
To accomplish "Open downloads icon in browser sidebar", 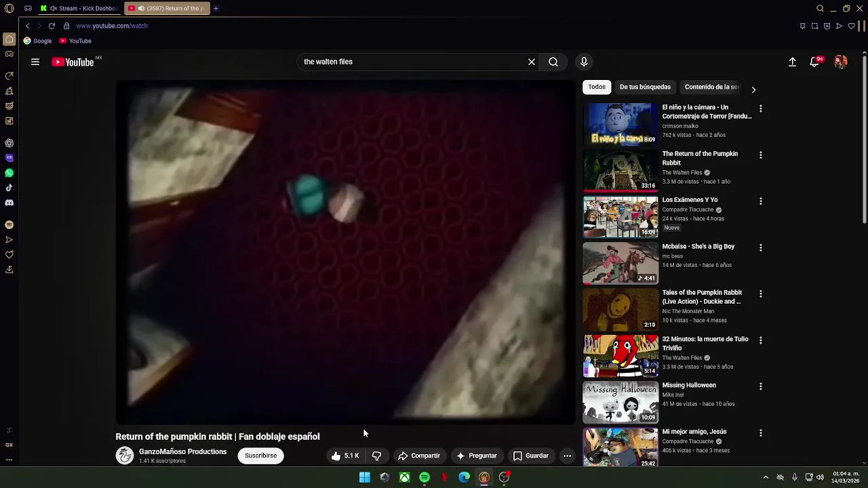I will coord(9,270).
